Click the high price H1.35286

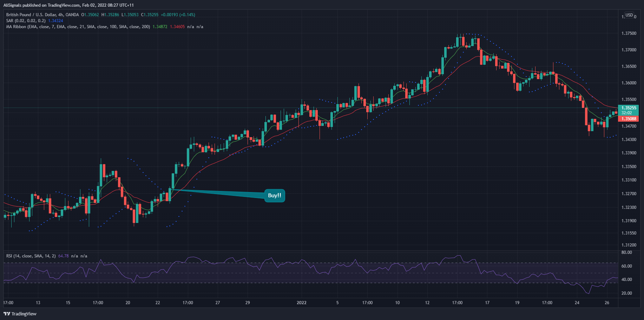[x=110, y=15]
